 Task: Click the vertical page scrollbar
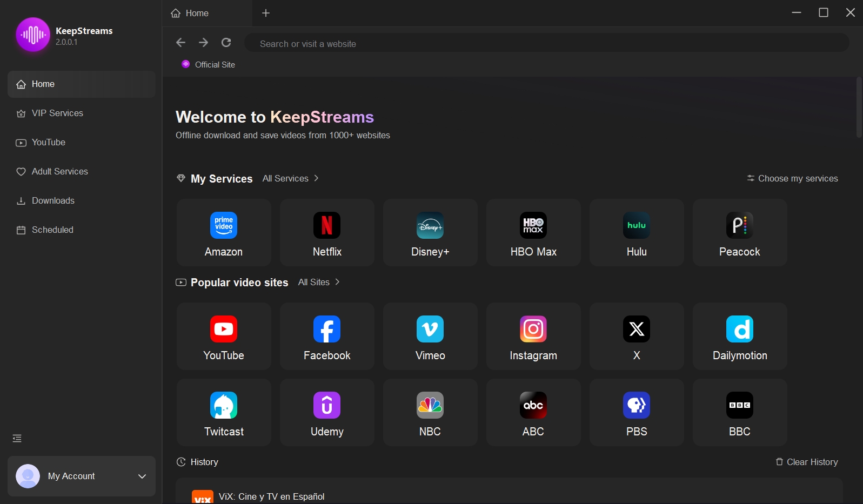859,107
